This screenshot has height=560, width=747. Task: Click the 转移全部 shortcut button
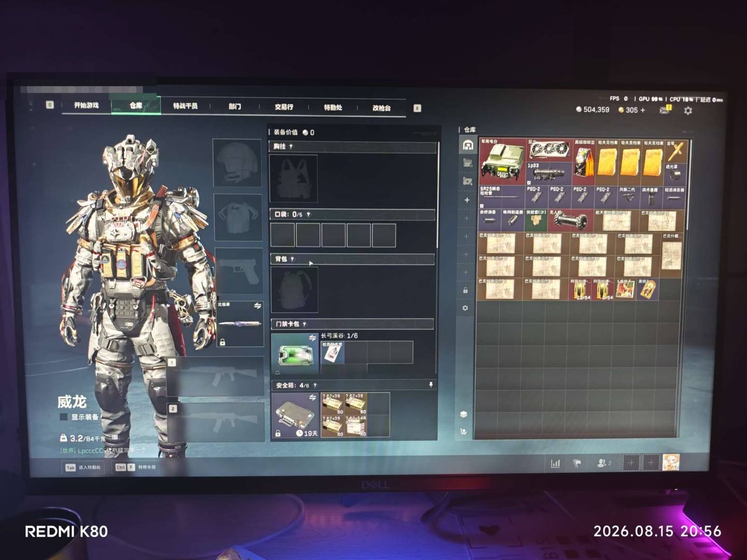coord(135,467)
